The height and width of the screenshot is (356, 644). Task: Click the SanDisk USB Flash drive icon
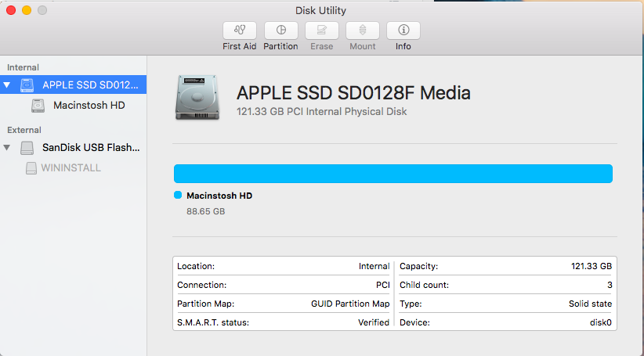tap(27, 148)
